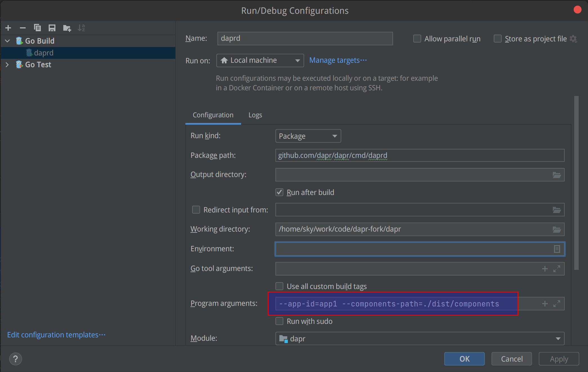Open Environment variables editor icon
This screenshot has width=588, height=372.
[557, 249]
